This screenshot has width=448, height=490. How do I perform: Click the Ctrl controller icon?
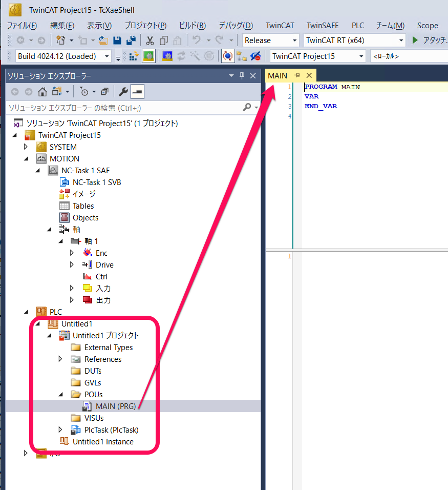pyautogui.click(x=87, y=277)
